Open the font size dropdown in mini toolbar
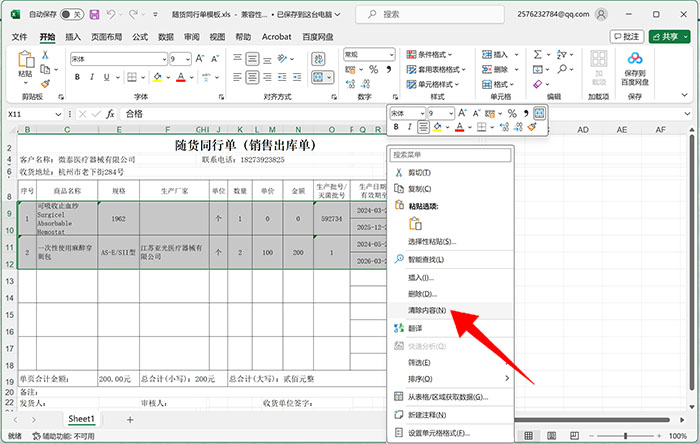Image resolution: width=700 pixels, height=444 pixels. point(450,113)
